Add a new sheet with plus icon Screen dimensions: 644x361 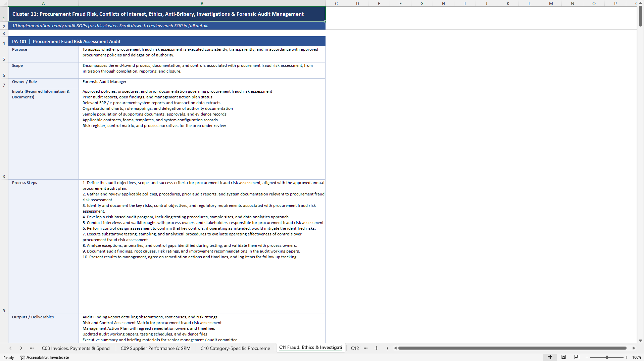(376, 348)
